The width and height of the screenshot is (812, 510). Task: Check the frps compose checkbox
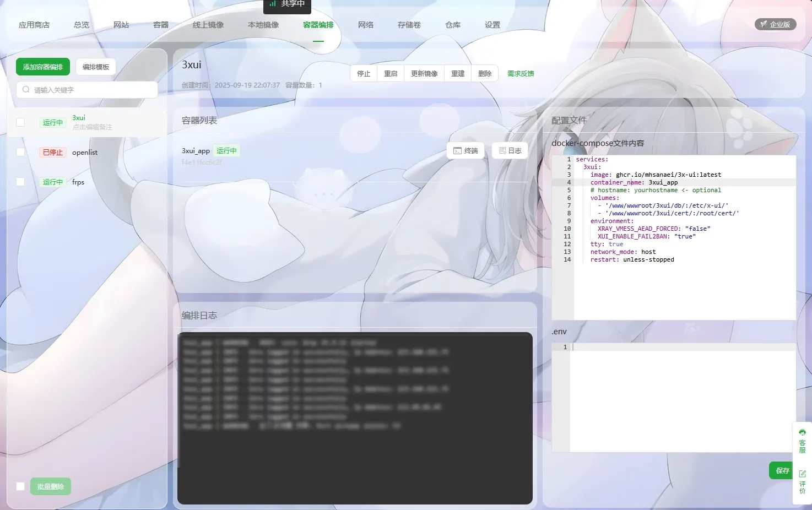tap(20, 182)
